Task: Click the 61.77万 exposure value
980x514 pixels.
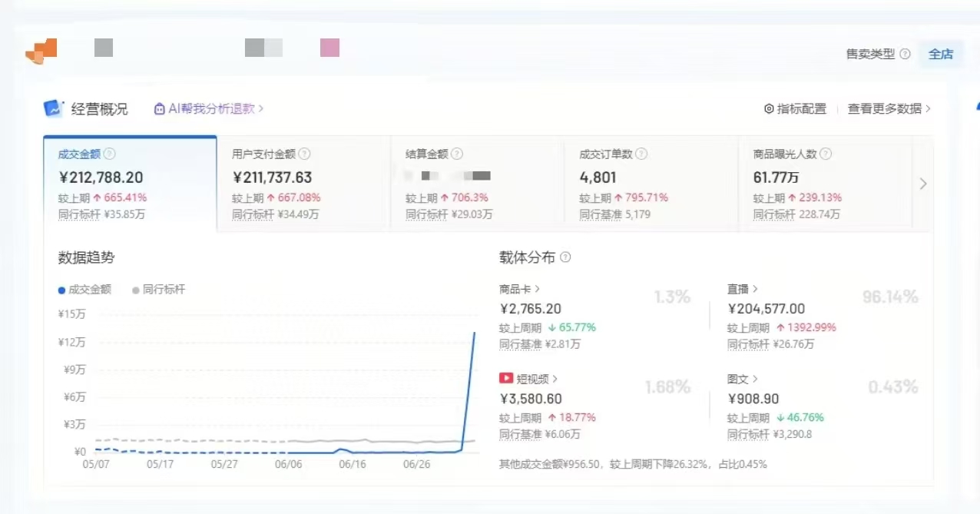Action: pyautogui.click(x=776, y=177)
